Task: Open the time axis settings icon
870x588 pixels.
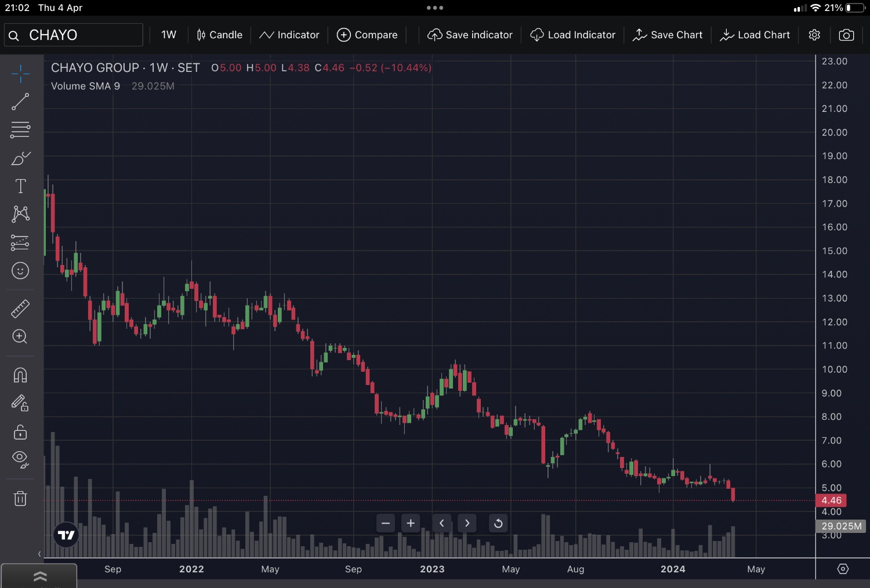Action: click(843, 569)
